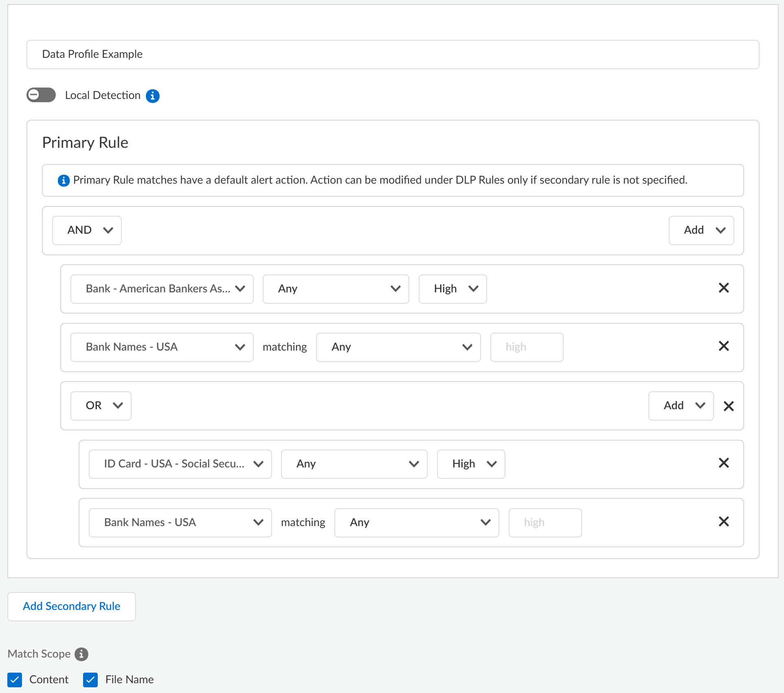This screenshot has height=693, width=784.
Task: Click the Data Profile Example name field
Action: 393,55
